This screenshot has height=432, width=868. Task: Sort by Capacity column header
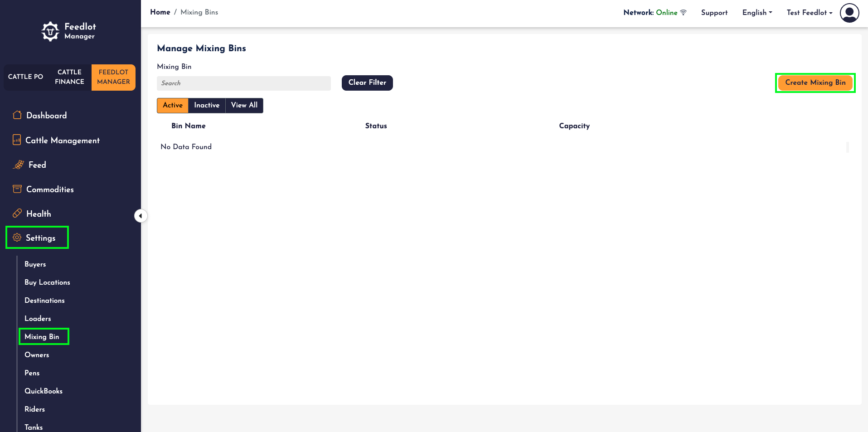coord(574,126)
